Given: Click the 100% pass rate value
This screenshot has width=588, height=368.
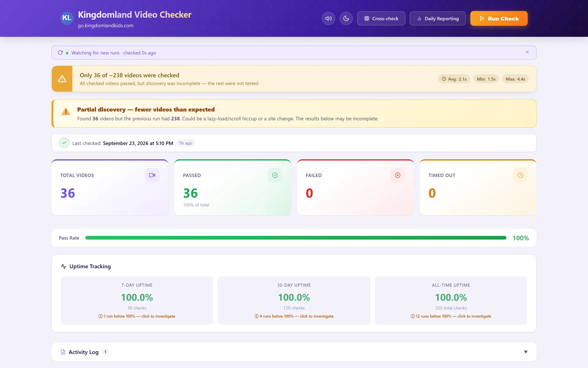Looking at the screenshot, I should point(521,238).
